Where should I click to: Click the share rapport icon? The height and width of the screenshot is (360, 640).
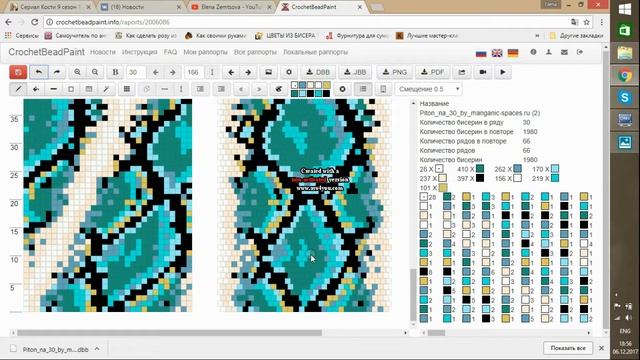[x=462, y=72]
